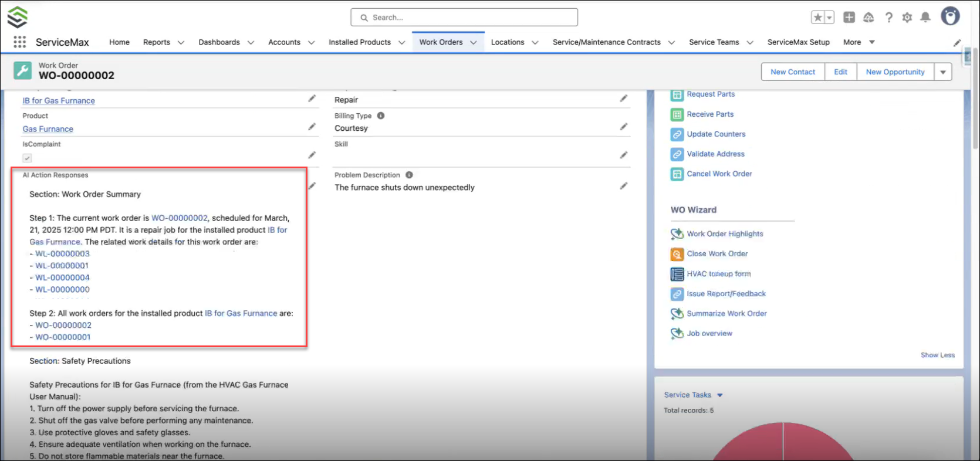Open the Gas Furnance product link

click(48, 129)
